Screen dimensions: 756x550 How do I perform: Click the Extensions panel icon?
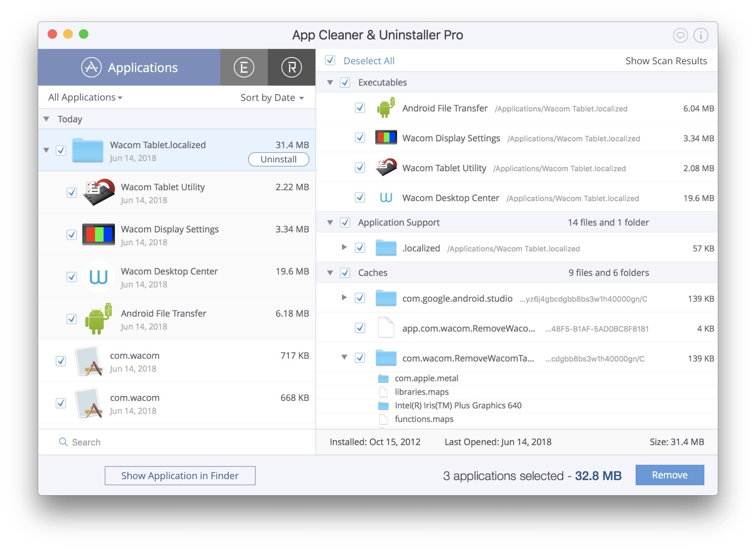242,66
